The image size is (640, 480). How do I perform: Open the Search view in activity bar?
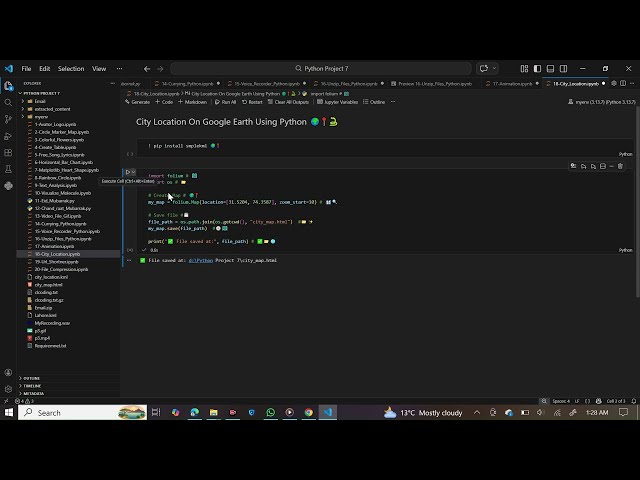coord(8,102)
